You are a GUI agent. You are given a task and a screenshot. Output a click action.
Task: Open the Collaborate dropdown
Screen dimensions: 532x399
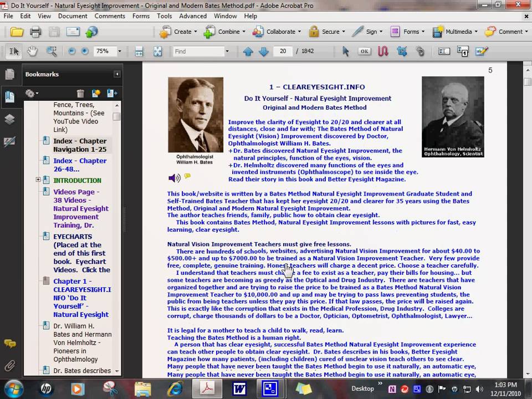coord(277,32)
